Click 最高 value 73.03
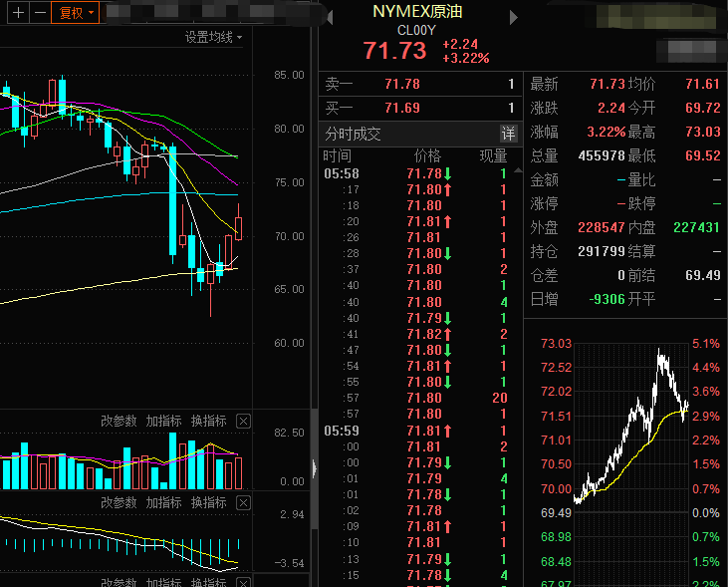The image size is (728, 587). point(703,132)
